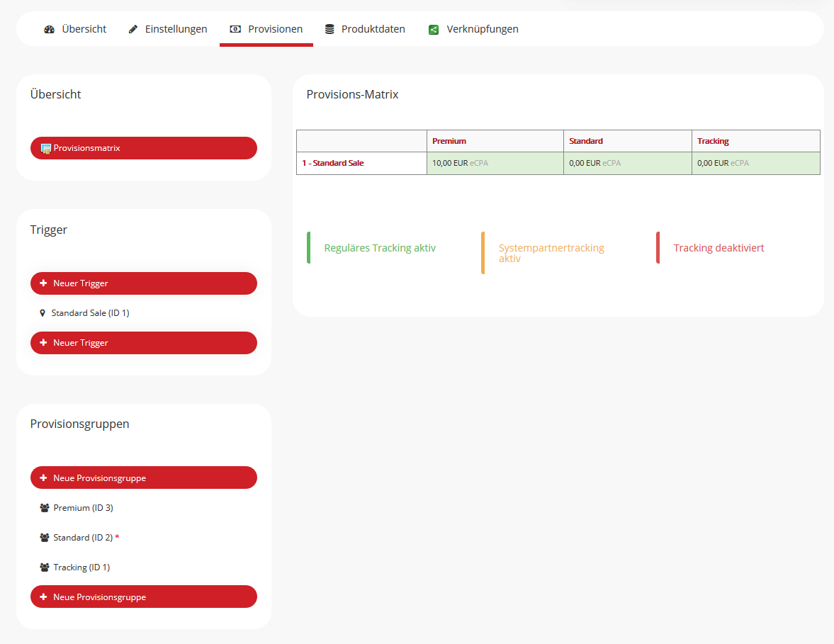Click the Premium 10,00 EUR matrix cell

click(x=495, y=163)
